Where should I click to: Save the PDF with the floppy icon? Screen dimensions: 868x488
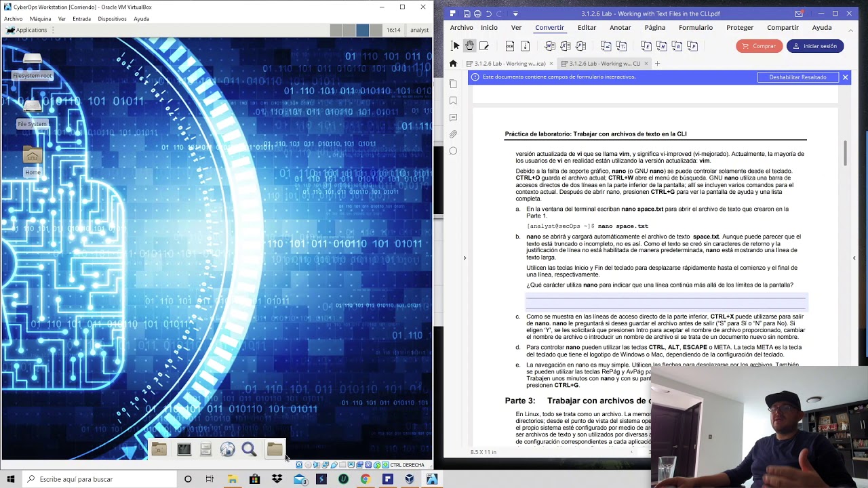467,14
